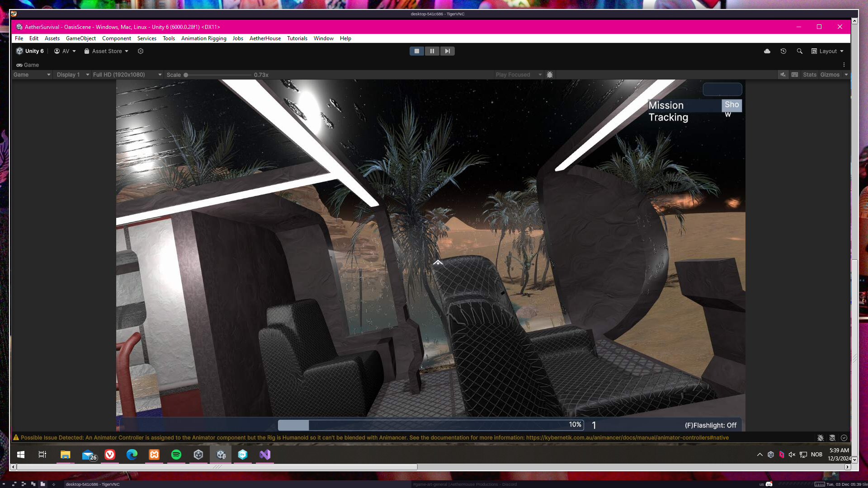Open the Layout dropdown

click(828, 51)
